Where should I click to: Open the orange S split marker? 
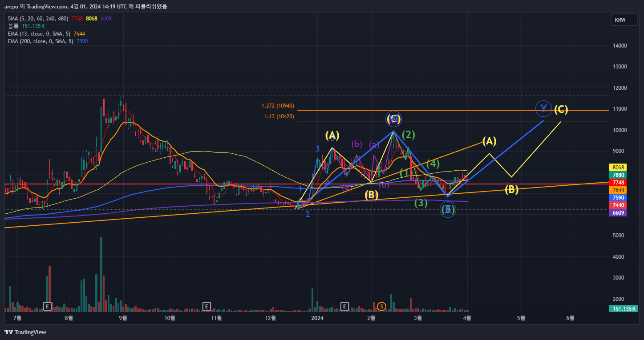[x=381, y=306]
